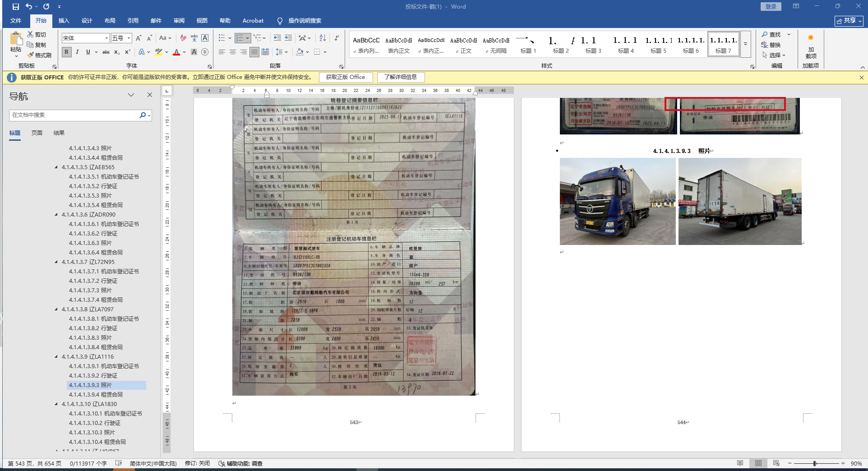The height and width of the screenshot is (471, 868).
Task: Open the Add-ins button
Action: pyautogui.click(x=811, y=46)
